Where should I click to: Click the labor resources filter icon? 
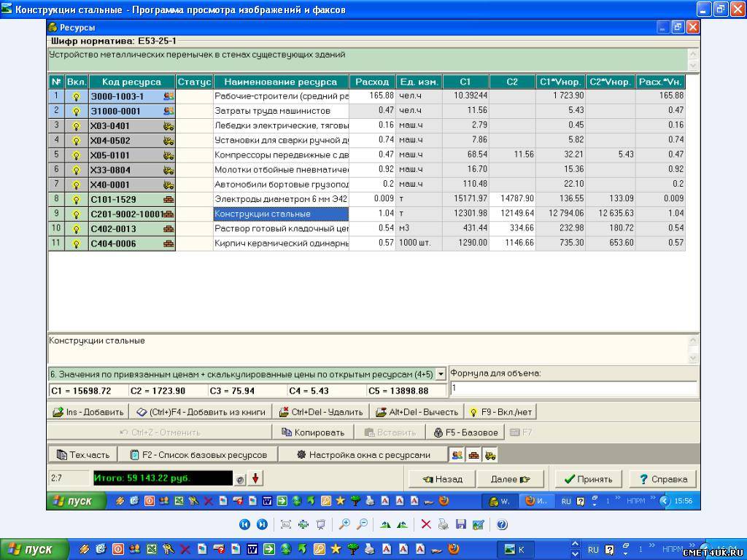(457, 454)
